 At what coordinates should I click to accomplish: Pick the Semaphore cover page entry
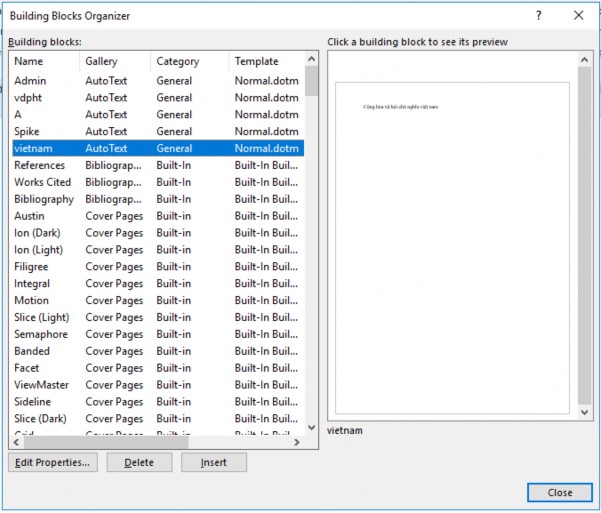tap(41, 334)
